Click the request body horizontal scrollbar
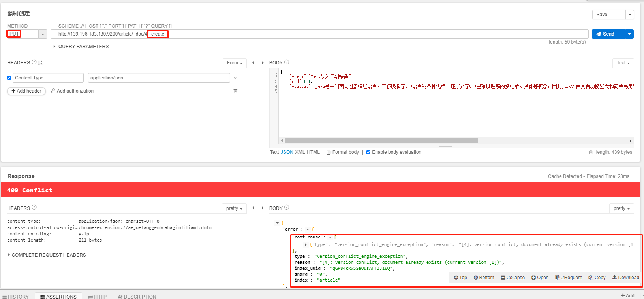This screenshot has height=299, width=644. point(381,140)
